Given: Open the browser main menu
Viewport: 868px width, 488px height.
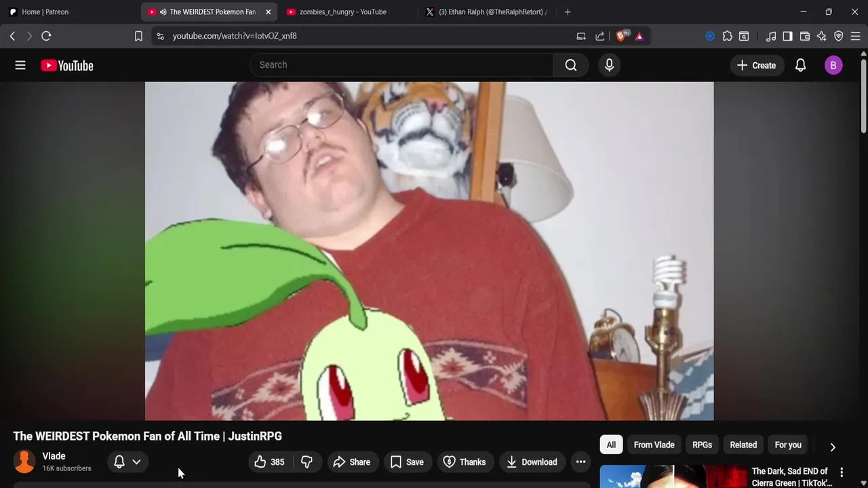Looking at the screenshot, I should click(855, 36).
